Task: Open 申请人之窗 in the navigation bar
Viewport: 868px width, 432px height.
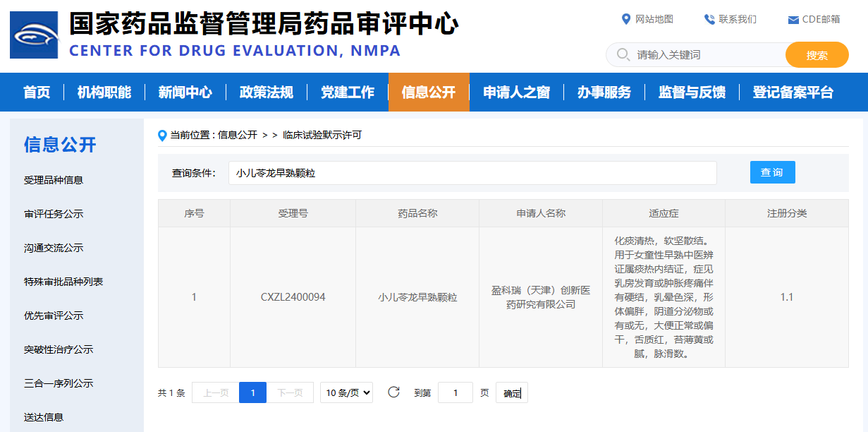Action: tap(516, 92)
